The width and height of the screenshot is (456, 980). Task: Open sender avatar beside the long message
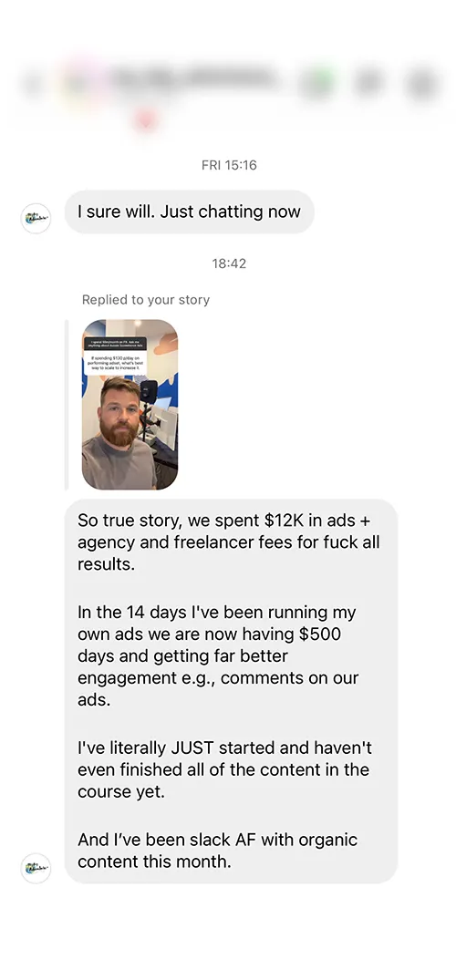click(x=36, y=868)
